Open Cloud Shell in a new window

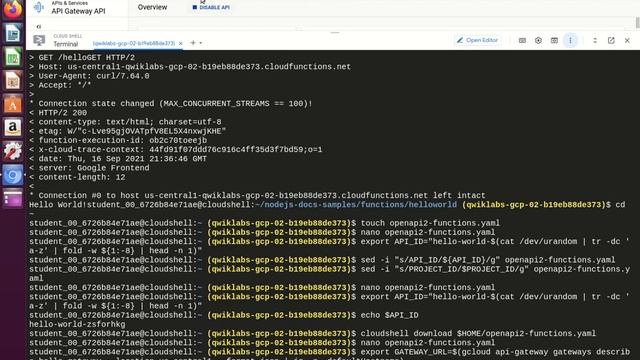(x=611, y=40)
